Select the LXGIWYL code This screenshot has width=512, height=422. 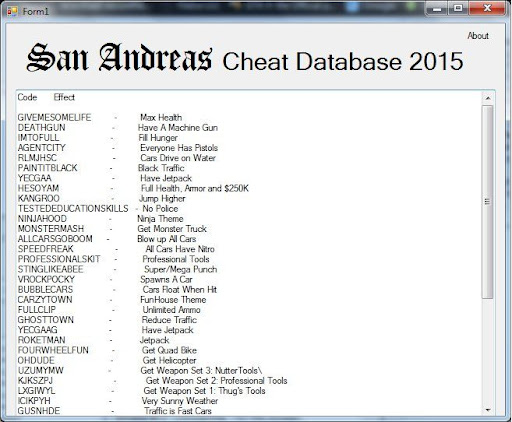click(x=37, y=390)
